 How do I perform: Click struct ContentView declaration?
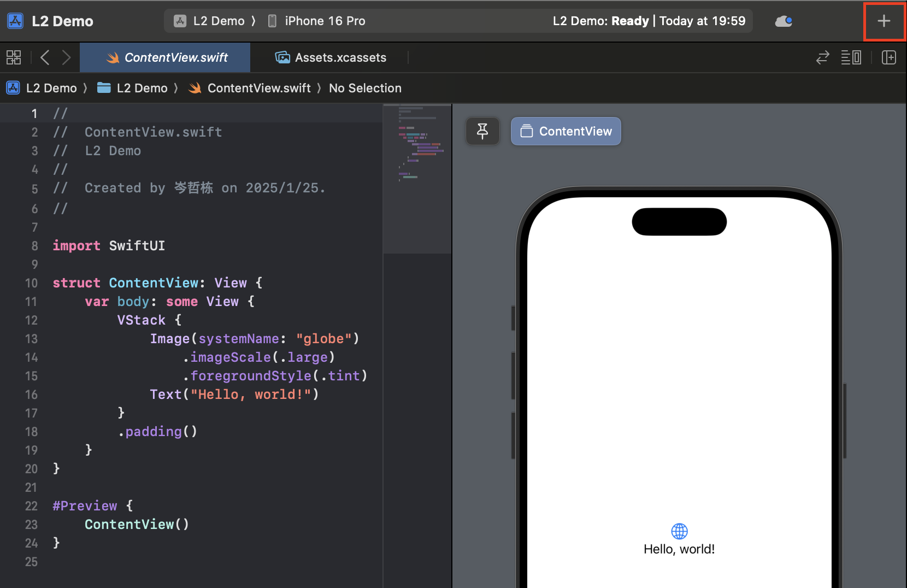157,283
